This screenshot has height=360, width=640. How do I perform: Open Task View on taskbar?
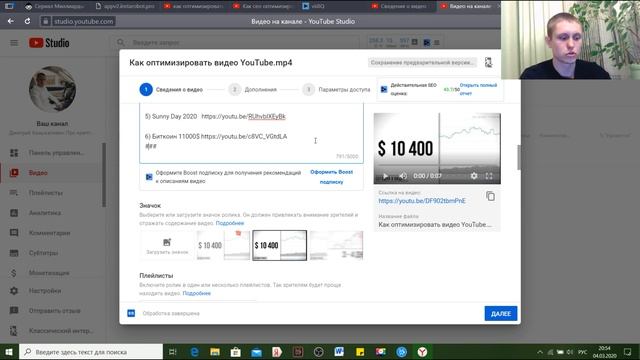[173, 352]
